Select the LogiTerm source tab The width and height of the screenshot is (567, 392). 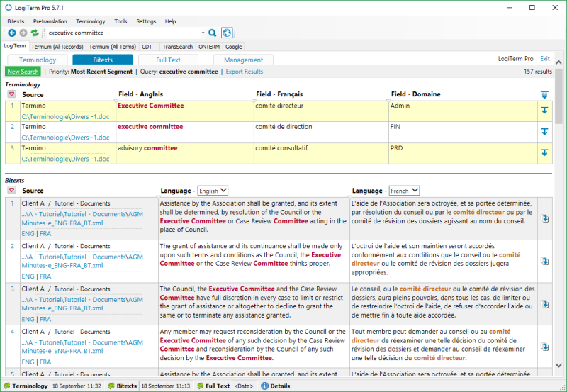(15, 46)
